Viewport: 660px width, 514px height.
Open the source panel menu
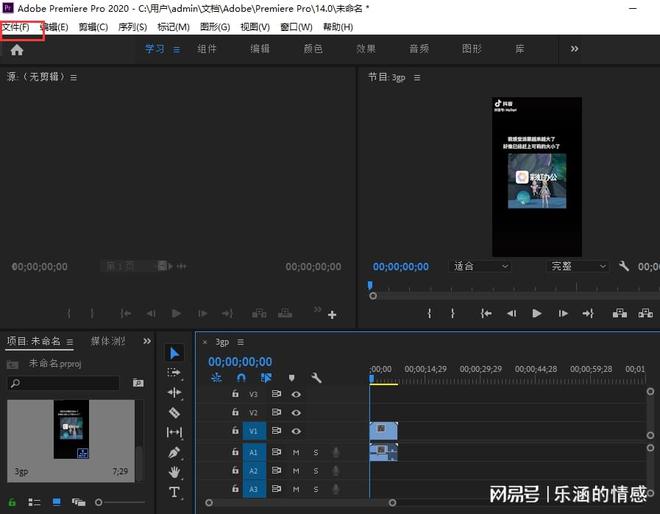[74, 78]
